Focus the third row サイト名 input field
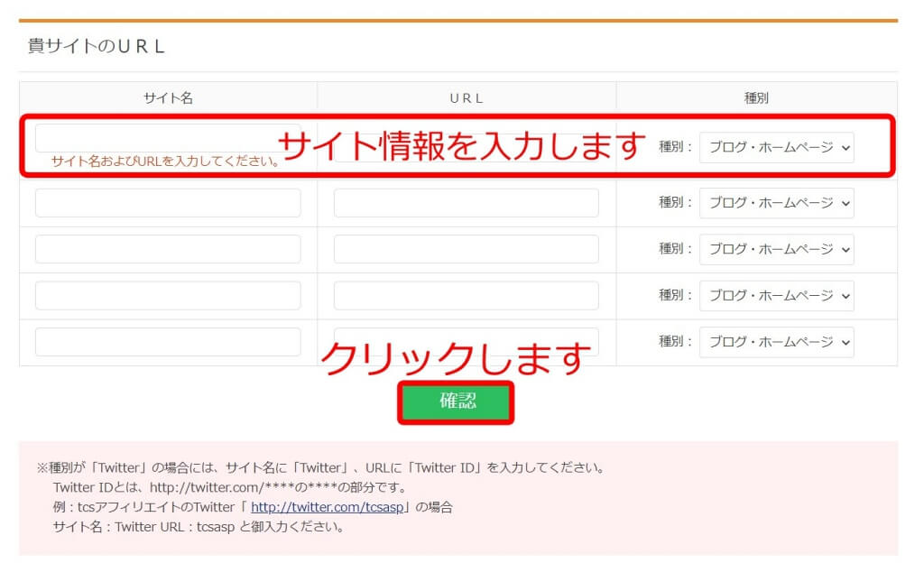The width and height of the screenshot is (924, 563). pyautogui.click(x=168, y=249)
